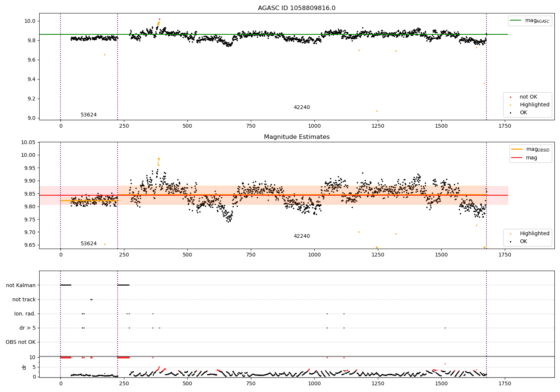Click the "10.0" y-tick of the top plot

(x=30, y=21)
